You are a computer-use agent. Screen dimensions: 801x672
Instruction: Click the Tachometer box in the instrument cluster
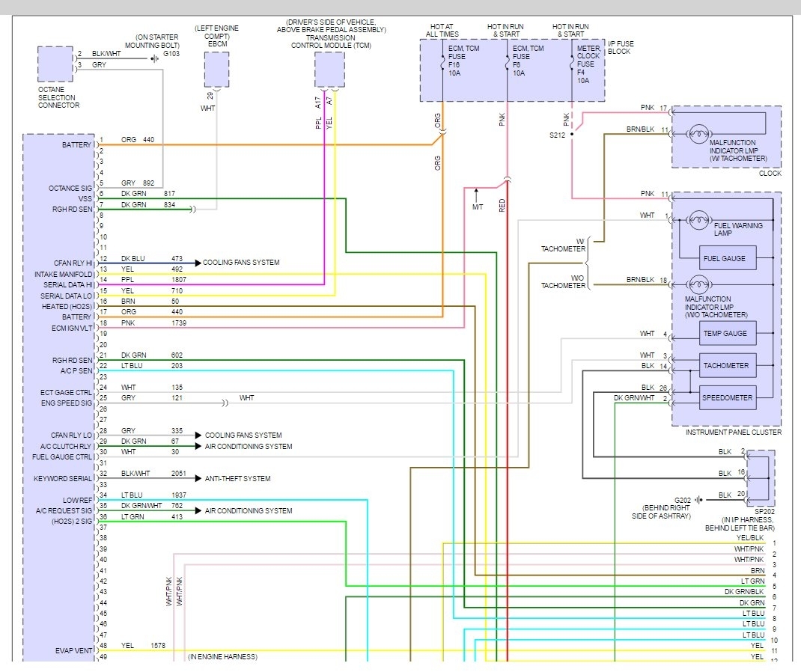tap(727, 366)
